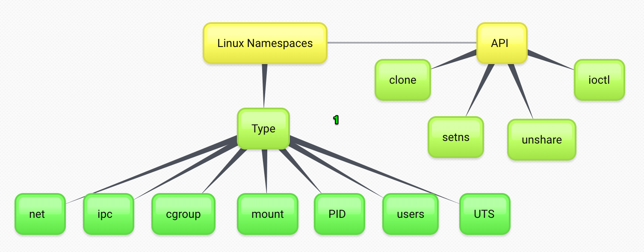Select the Type node
This screenshot has height=252, width=644.
(x=263, y=129)
